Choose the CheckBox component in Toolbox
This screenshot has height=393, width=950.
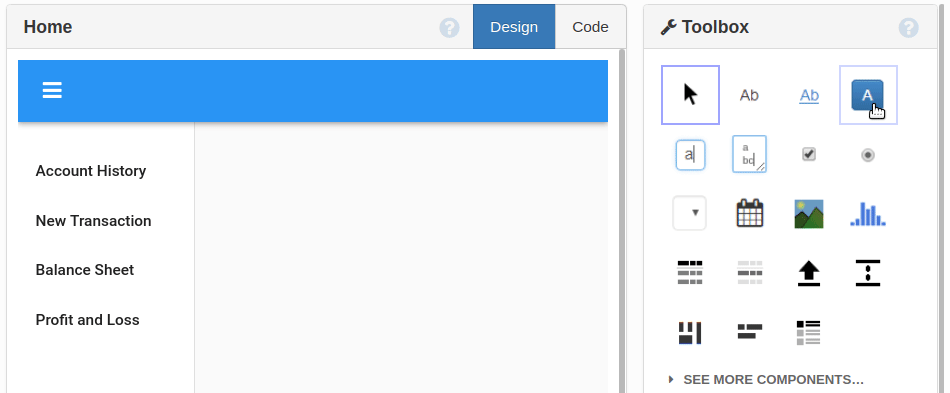[809, 154]
